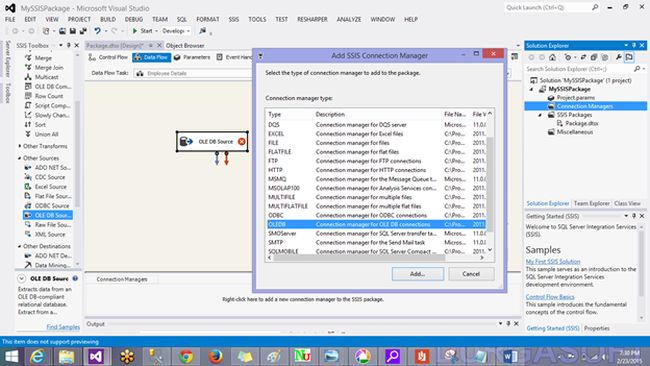Click the red error icon on OLE DB Source
The width and height of the screenshot is (650, 366).
pos(242,142)
